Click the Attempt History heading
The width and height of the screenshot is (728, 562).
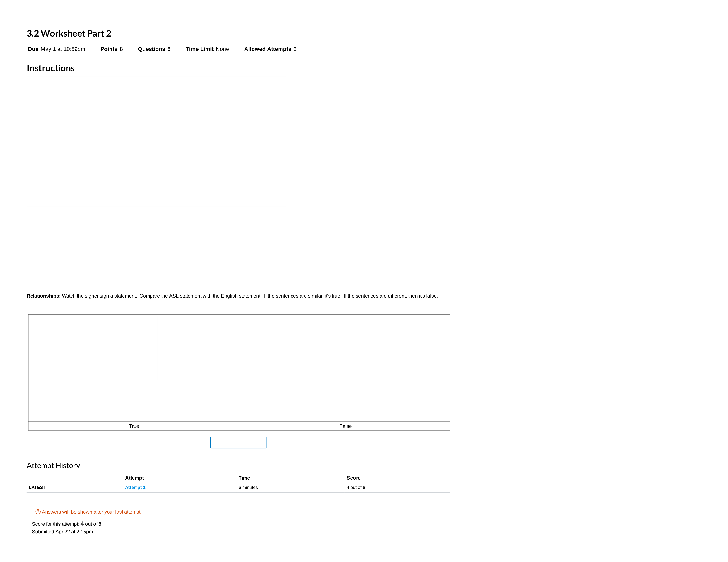click(53, 465)
